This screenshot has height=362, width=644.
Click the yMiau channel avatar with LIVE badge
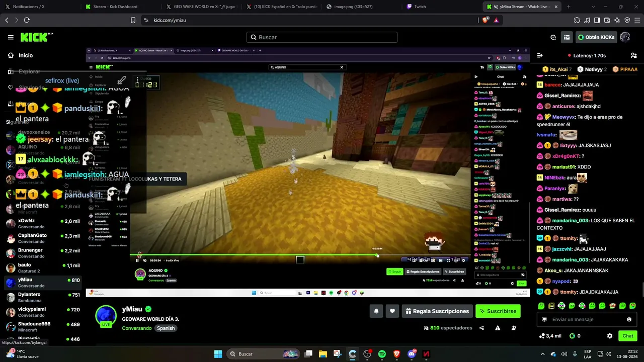(x=106, y=316)
